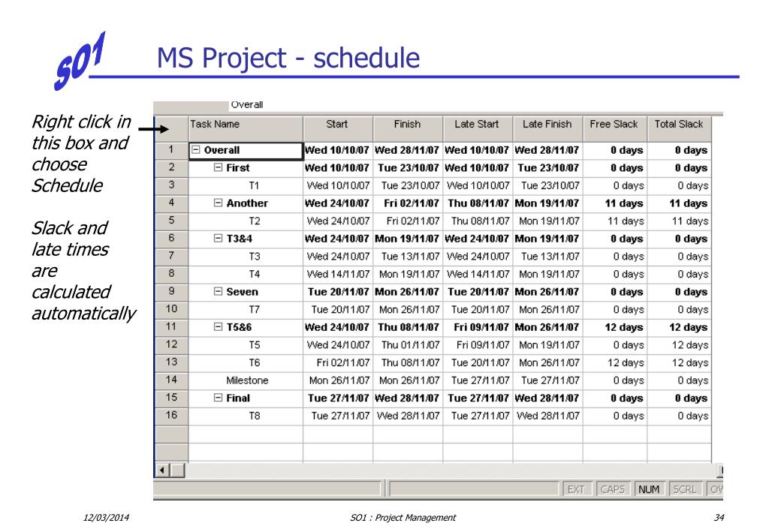Click the T5 task name
Image resolution: width=769 pixels, height=532 pixels.
coord(254,345)
